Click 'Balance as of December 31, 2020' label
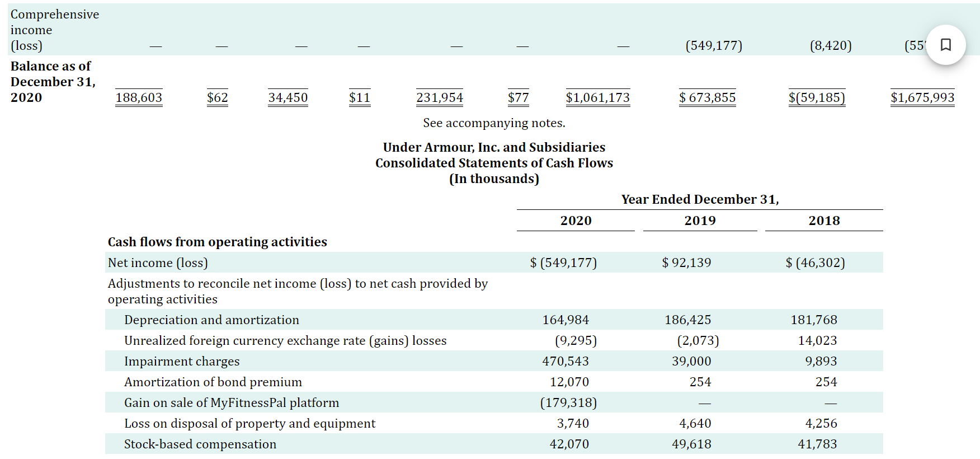The image size is (980, 459). 53,82
